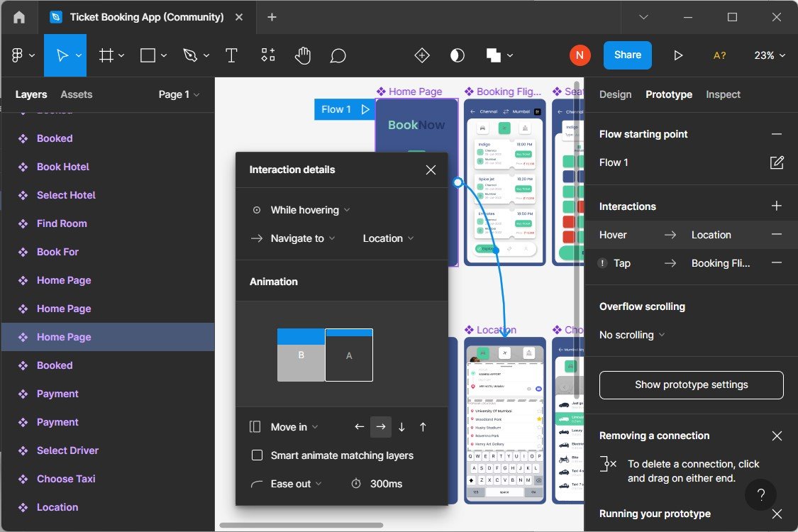Enable Smart animate matching layers checkbox
This screenshot has width=798, height=532.
point(257,455)
